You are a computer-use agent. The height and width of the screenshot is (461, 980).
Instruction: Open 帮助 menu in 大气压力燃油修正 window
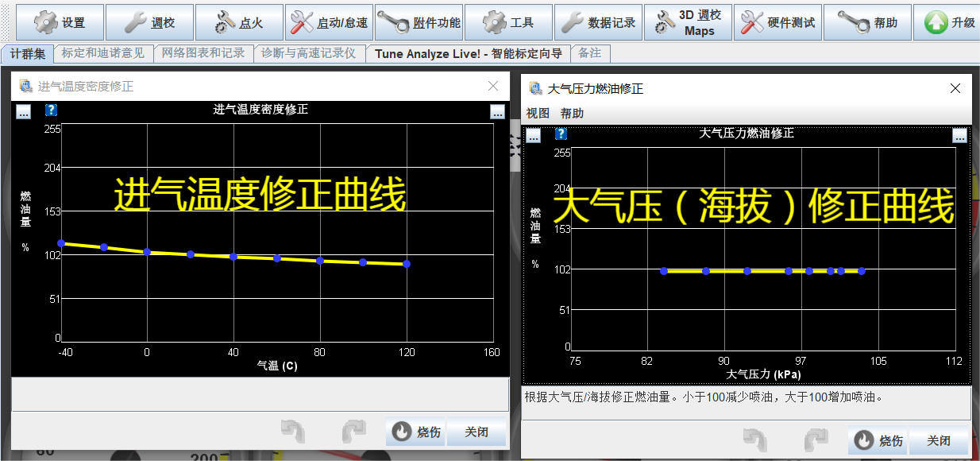click(x=572, y=113)
